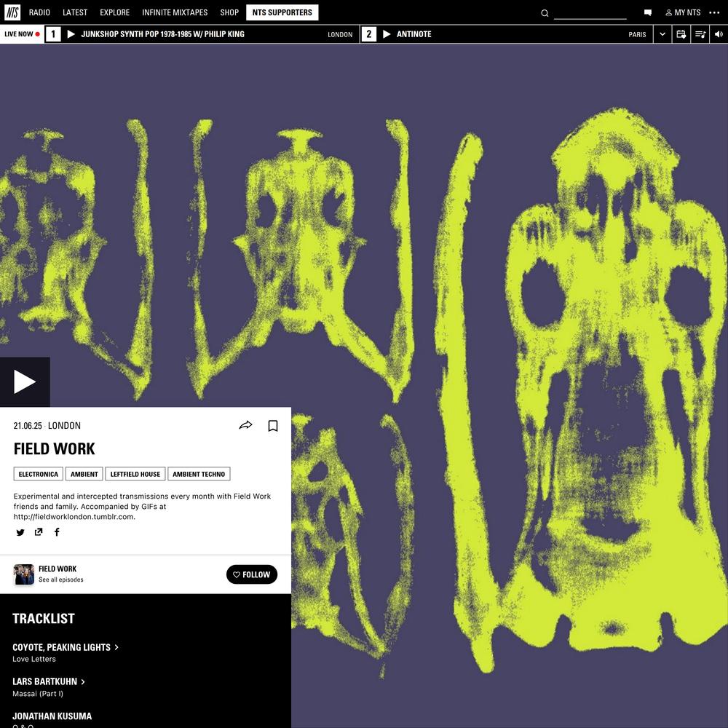Click the Paris location on channel 2
Screen dimensions: 728x728
(637, 34)
